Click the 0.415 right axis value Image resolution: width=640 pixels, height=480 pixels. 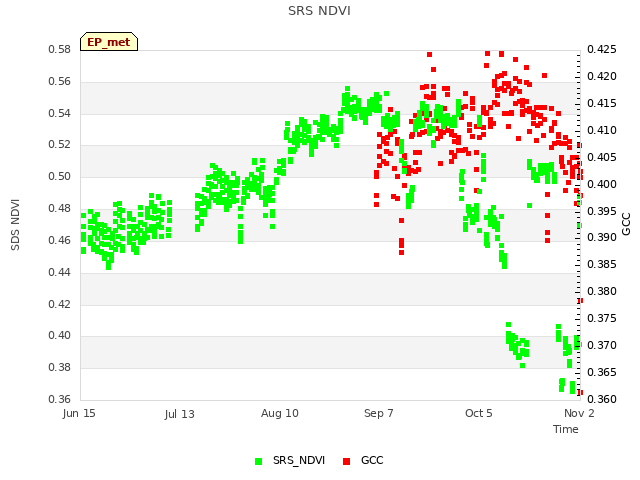tap(602, 103)
